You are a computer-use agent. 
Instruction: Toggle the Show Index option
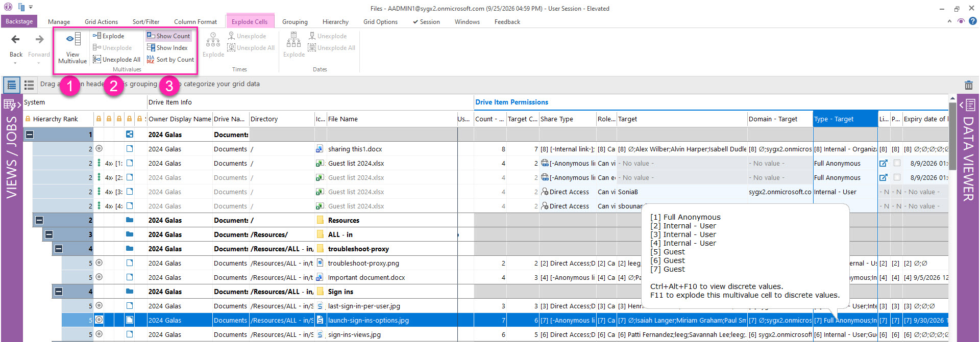[167, 48]
